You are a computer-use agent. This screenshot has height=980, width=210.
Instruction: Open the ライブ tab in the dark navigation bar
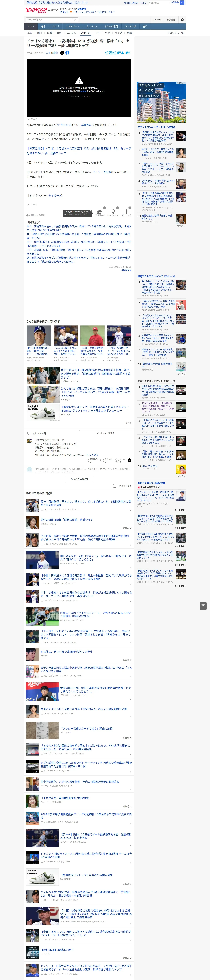(56, 27)
